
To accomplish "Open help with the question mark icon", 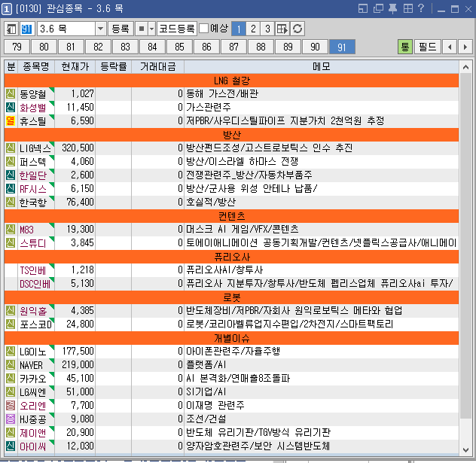I will 421,8.
